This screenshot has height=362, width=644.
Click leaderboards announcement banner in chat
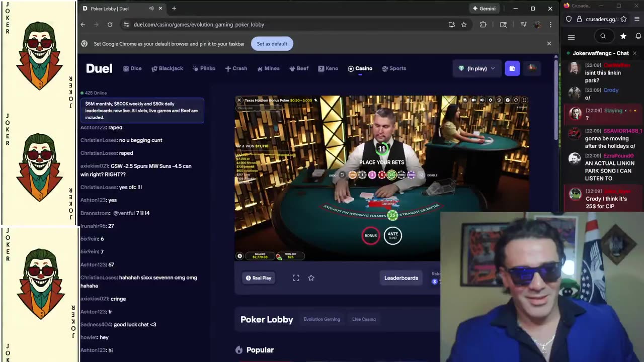[142, 111]
